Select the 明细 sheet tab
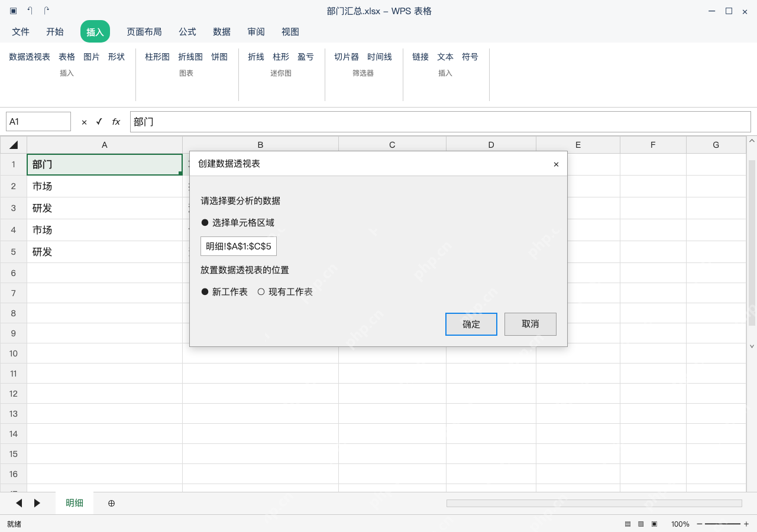Image resolution: width=757 pixels, height=532 pixels. (75, 503)
